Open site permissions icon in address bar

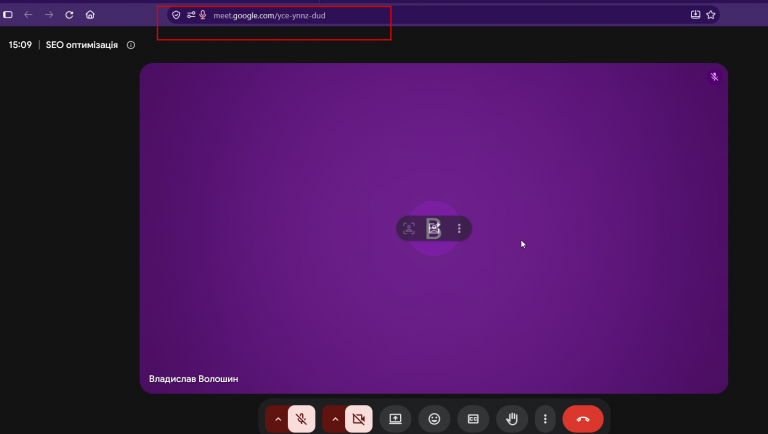(x=191, y=15)
